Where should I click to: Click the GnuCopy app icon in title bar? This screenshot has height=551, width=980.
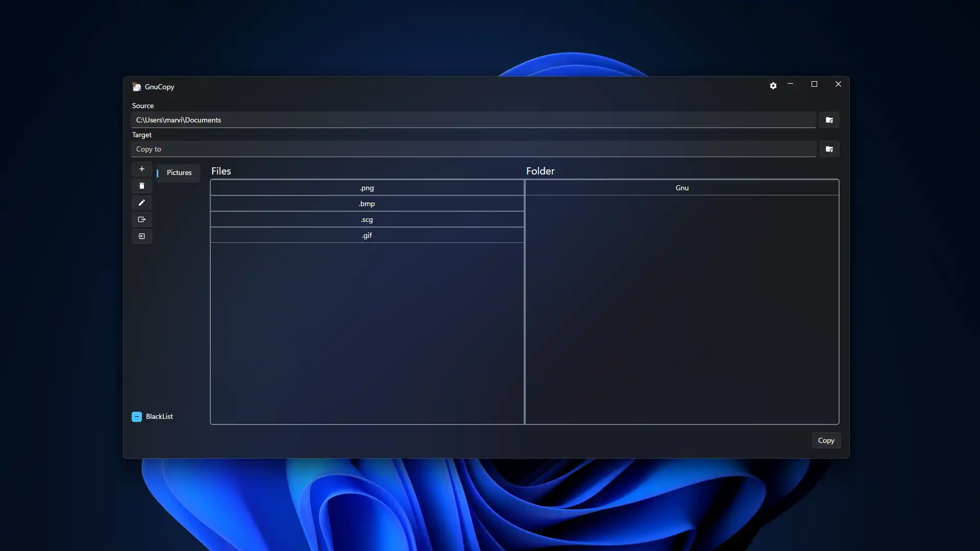[136, 87]
